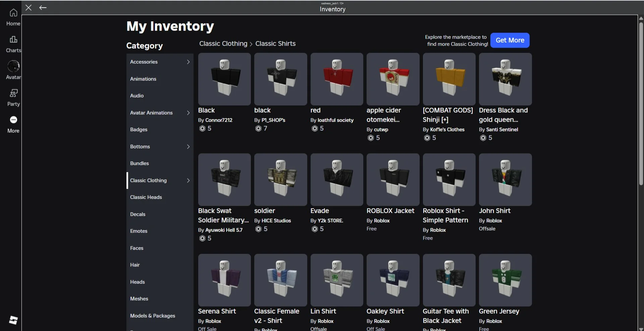
Task: Open the Party icon in sidebar
Action: (x=13, y=93)
